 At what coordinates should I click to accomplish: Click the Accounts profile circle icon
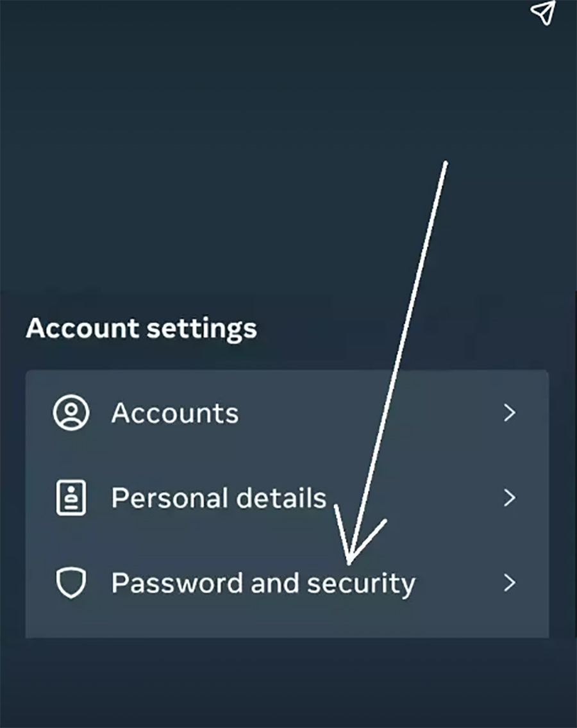coord(71,412)
